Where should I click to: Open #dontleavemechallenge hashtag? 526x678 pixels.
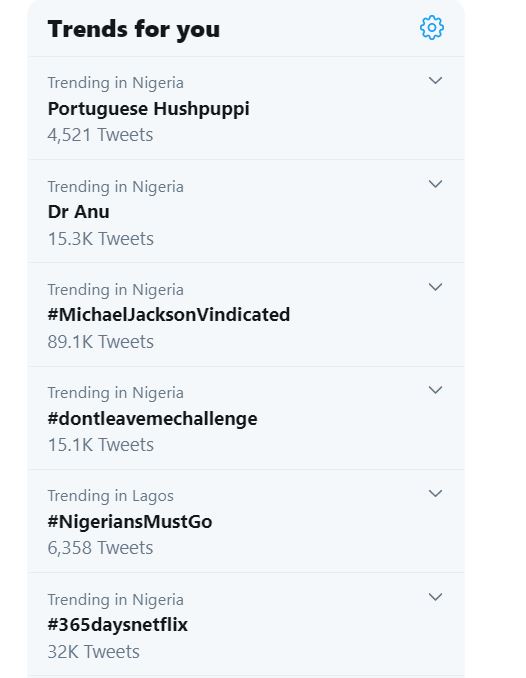tap(152, 419)
